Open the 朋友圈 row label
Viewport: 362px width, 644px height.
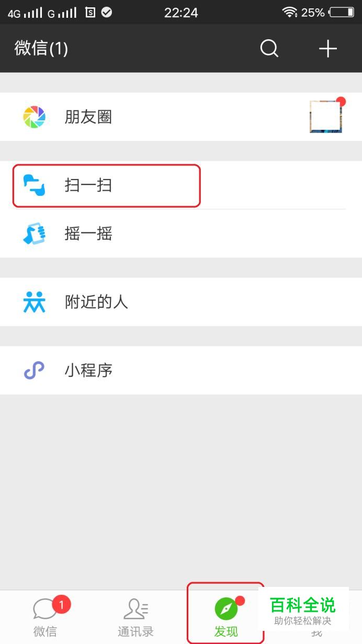tap(88, 117)
